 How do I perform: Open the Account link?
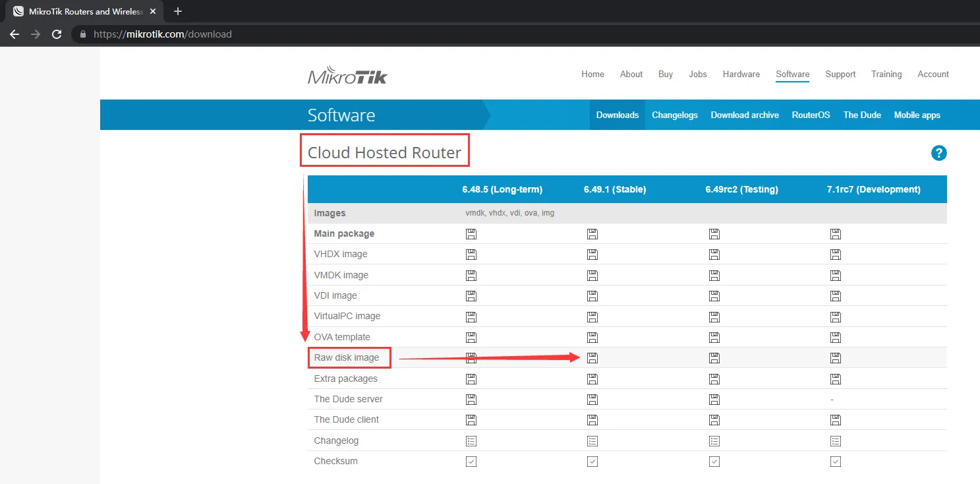pyautogui.click(x=933, y=74)
